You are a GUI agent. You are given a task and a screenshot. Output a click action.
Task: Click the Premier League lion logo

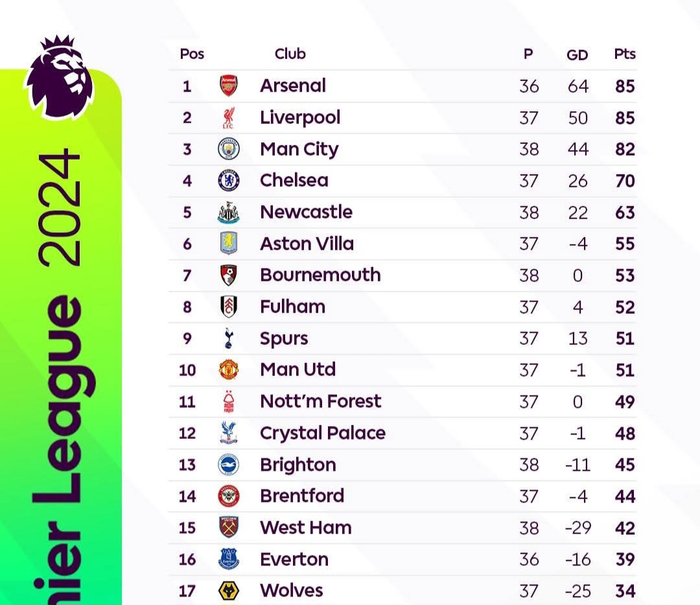coord(60,77)
